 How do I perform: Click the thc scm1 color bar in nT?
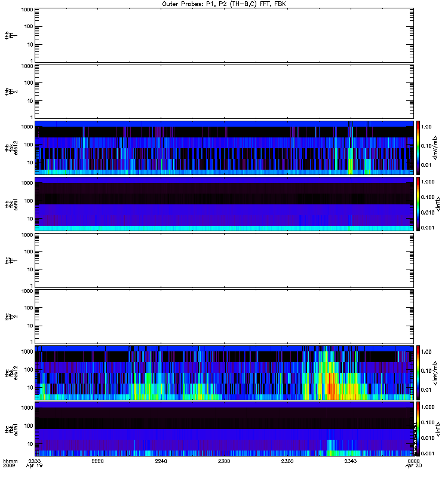tap(418, 429)
